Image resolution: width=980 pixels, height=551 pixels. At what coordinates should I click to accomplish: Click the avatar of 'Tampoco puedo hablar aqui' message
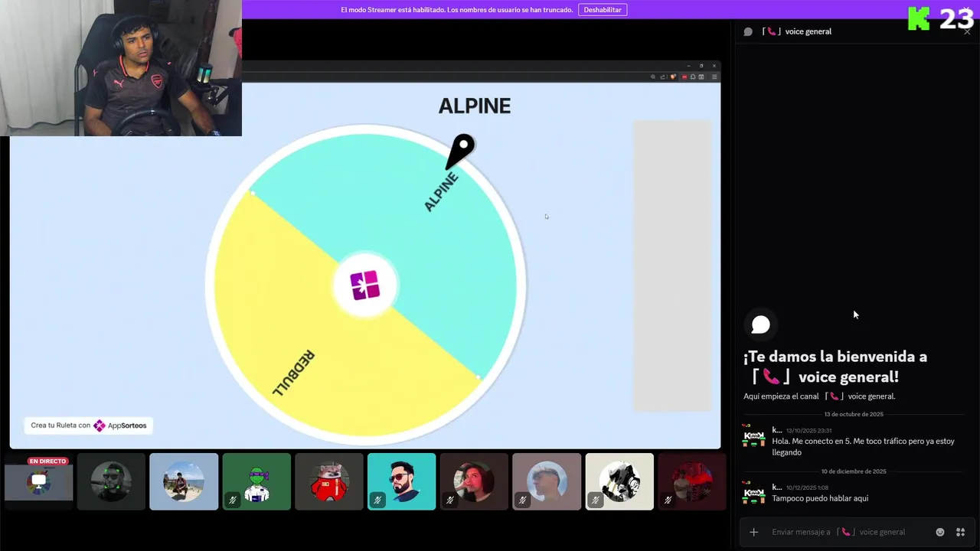(754, 494)
